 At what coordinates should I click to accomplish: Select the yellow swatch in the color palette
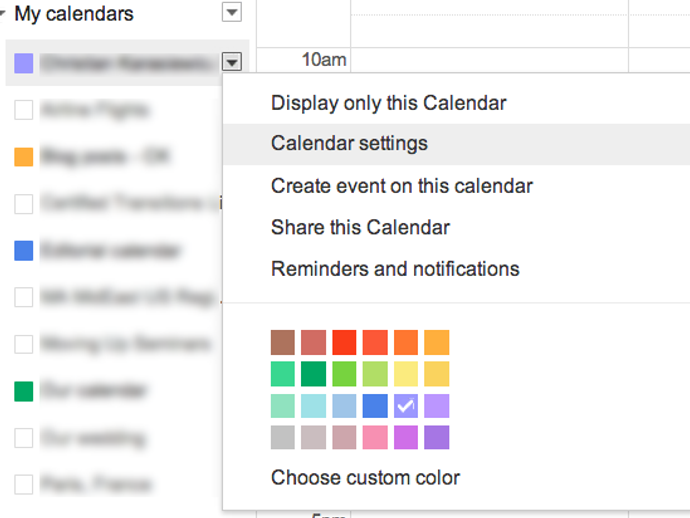tap(406, 374)
